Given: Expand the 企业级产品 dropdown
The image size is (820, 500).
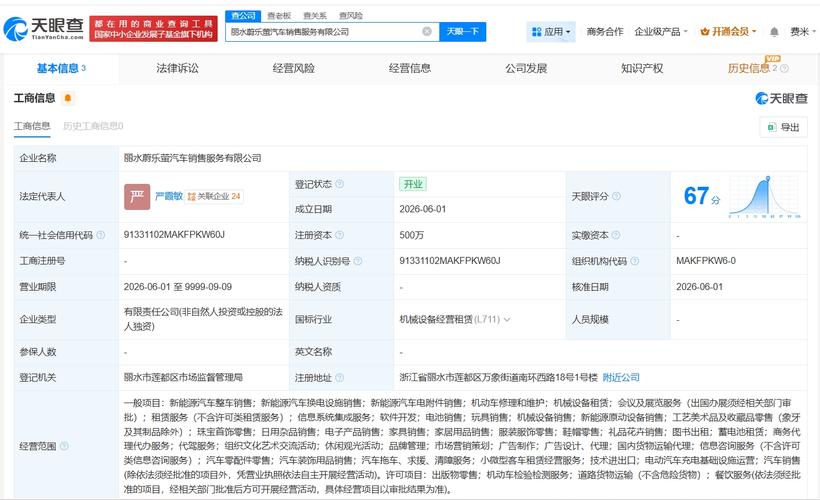Looking at the screenshot, I should (x=660, y=32).
